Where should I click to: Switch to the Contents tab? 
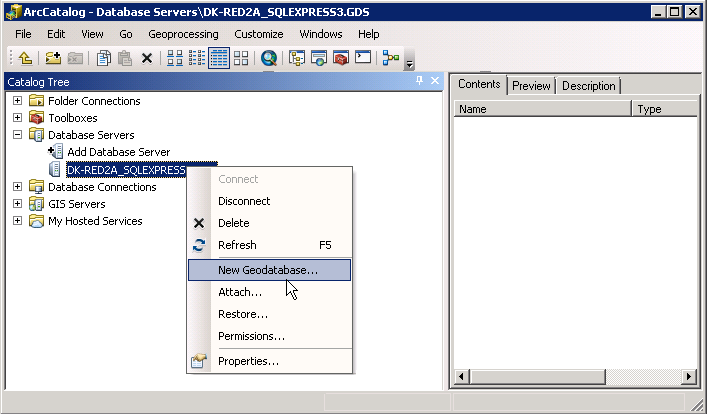479,84
